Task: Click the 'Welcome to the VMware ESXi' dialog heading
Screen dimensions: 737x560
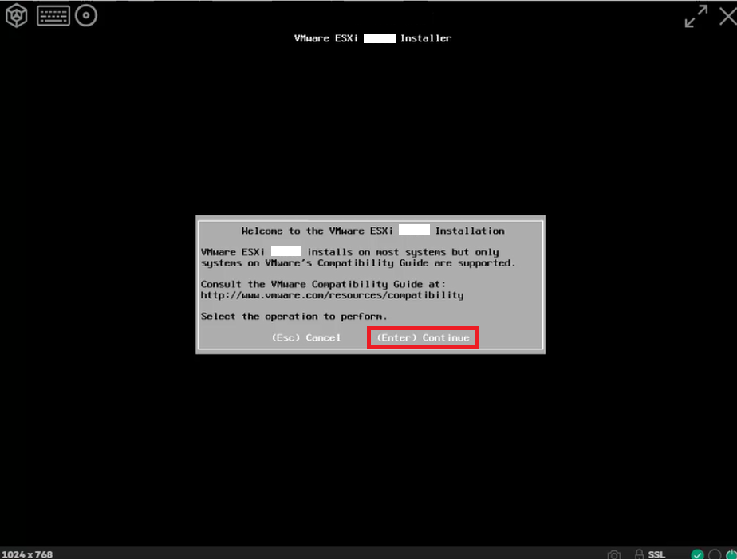Action: [372, 231]
